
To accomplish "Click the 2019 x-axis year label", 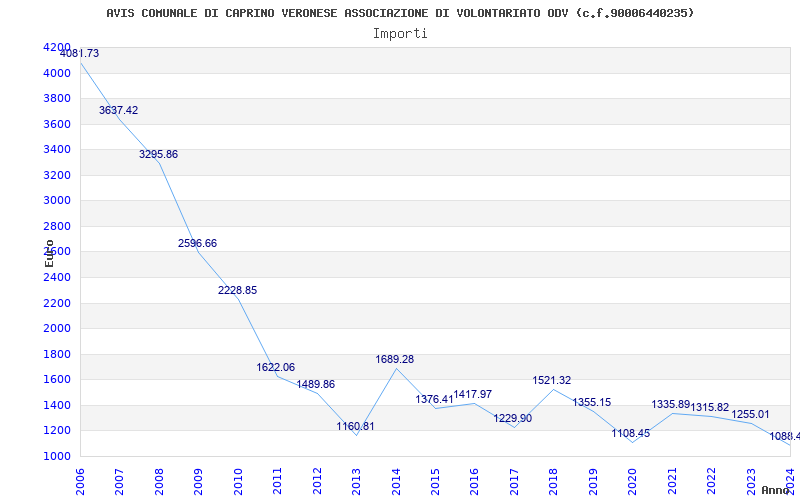I will coord(592,482).
